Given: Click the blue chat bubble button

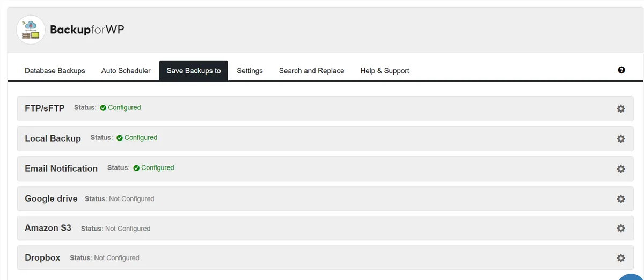Looking at the screenshot, I should (631, 277).
